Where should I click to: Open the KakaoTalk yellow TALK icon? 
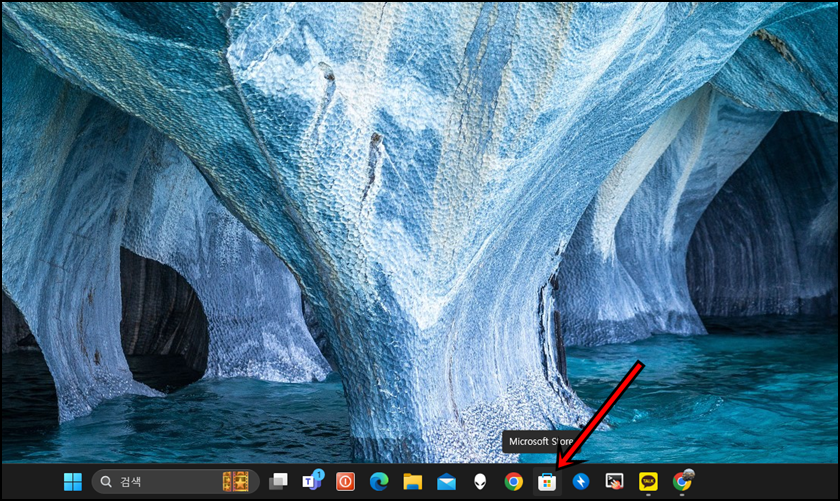click(648, 482)
